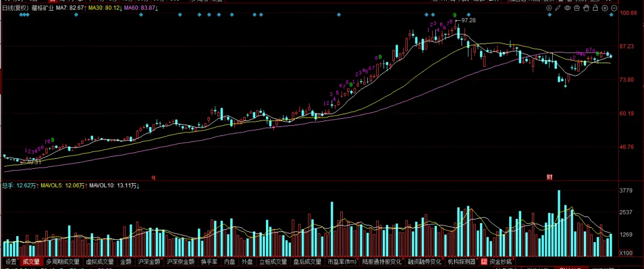Image resolution: width=644 pixels, height=269 pixels.
Task: Open the L2 资金抄底 tab
Action: click(497, 262)
